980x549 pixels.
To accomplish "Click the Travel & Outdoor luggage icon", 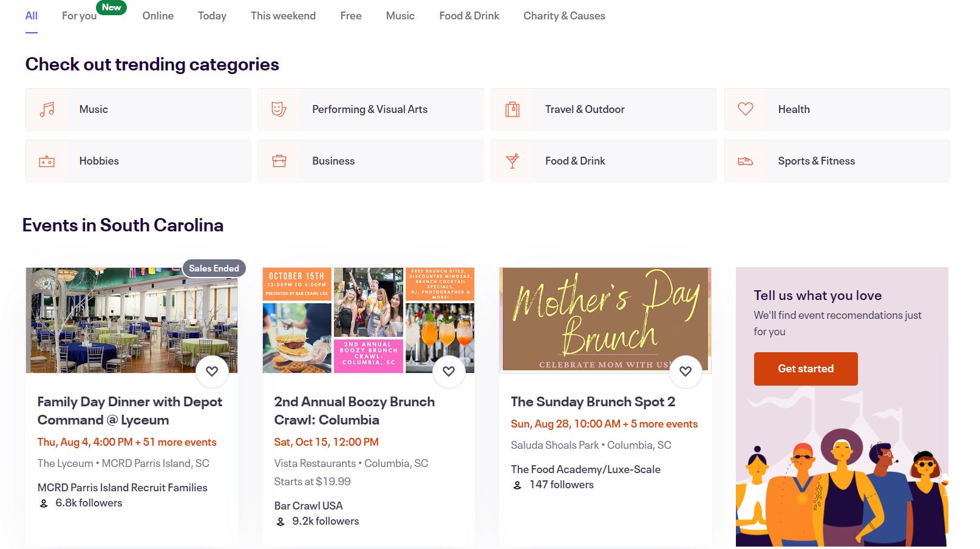I will (x=512, y=109).
